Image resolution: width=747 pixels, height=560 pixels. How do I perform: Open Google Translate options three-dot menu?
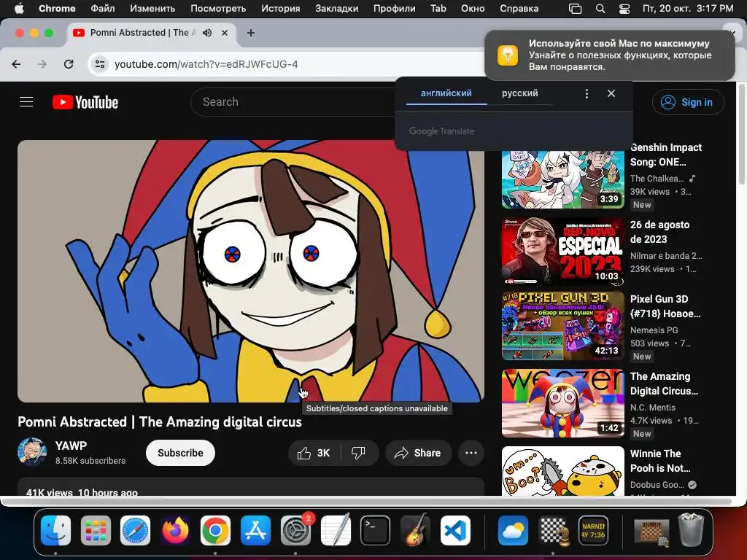[587, 94]
